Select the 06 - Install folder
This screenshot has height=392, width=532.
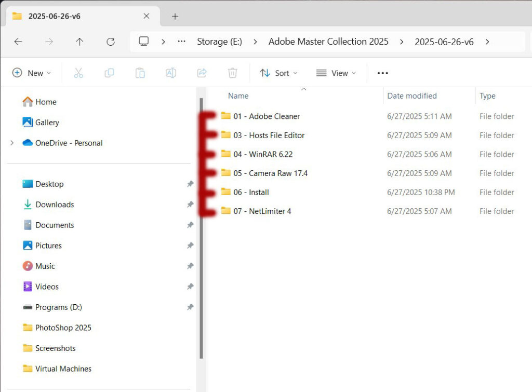point(245,192)
